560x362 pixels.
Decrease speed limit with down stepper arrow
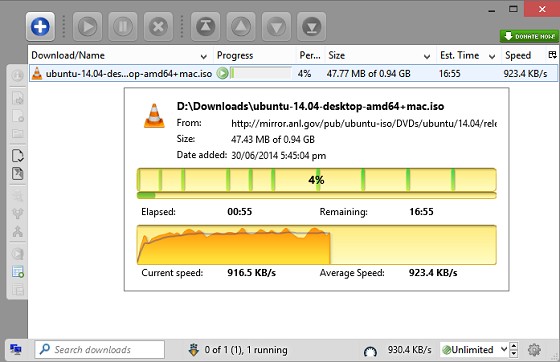pos(514,353)
